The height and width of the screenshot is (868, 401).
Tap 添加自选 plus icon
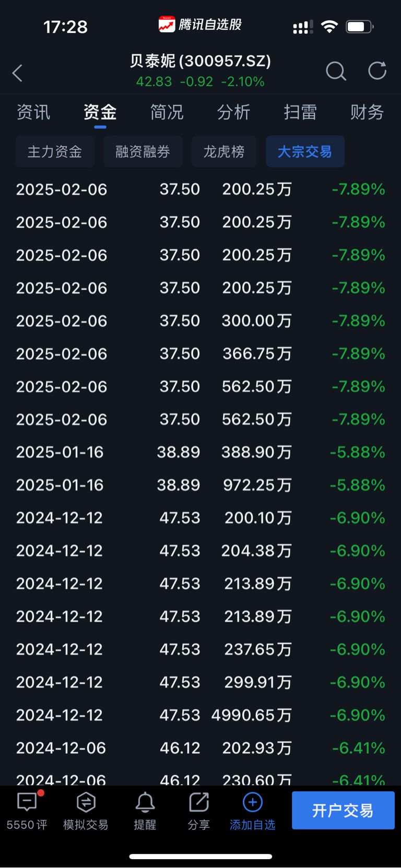[253, 802]
